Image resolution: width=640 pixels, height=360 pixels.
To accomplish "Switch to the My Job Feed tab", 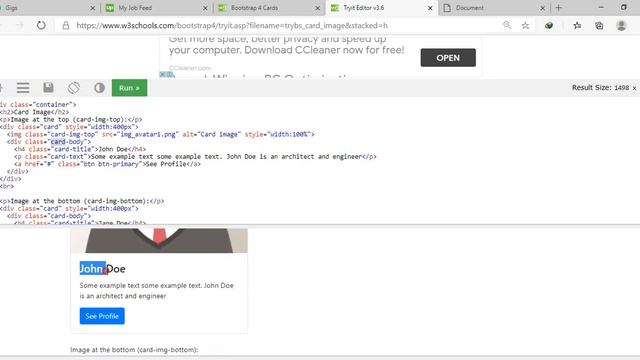I will (x=156, y=8).
